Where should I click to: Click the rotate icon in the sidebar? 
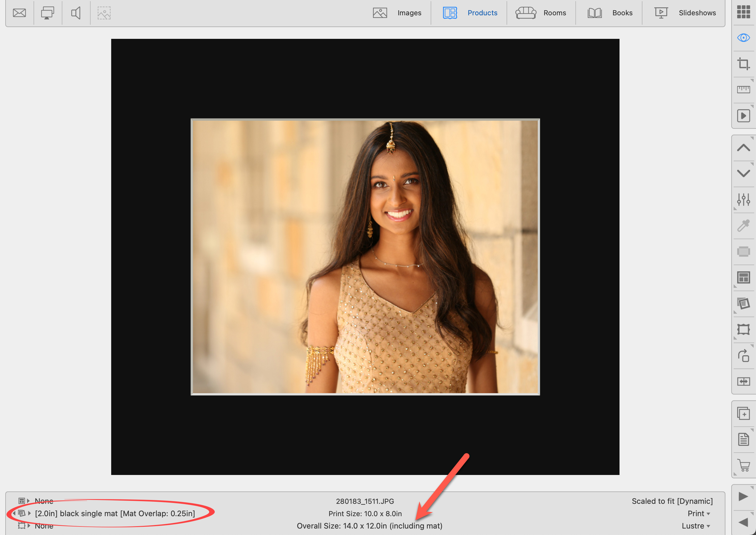click(743, 355)
